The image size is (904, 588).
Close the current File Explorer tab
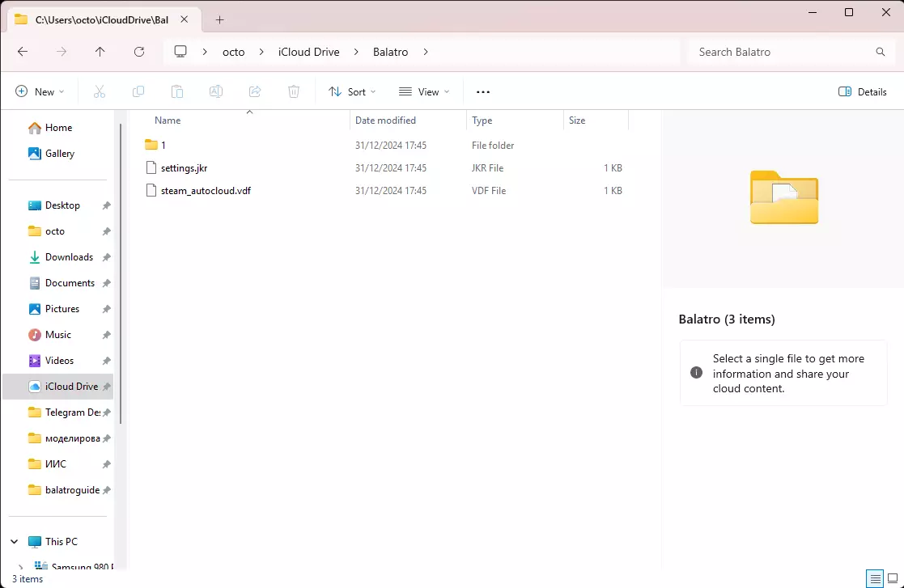[184, 19]
